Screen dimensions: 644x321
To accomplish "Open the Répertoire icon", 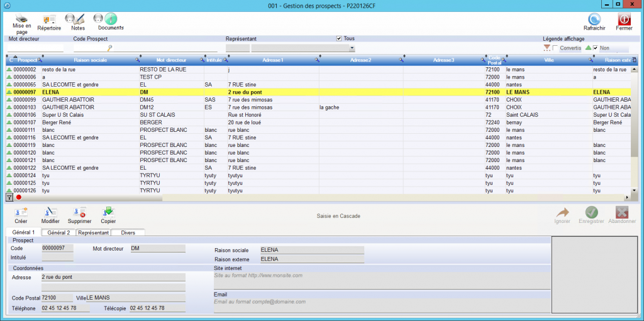I will point(49,19).
